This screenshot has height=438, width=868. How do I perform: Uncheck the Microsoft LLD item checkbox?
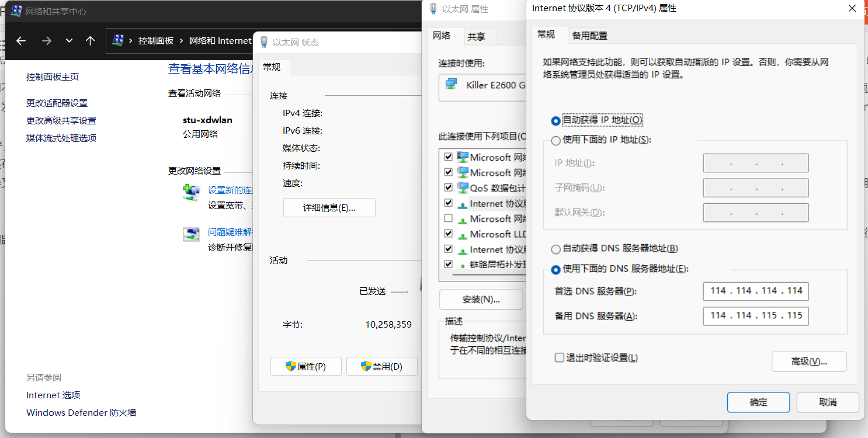[x=449, y=234]
